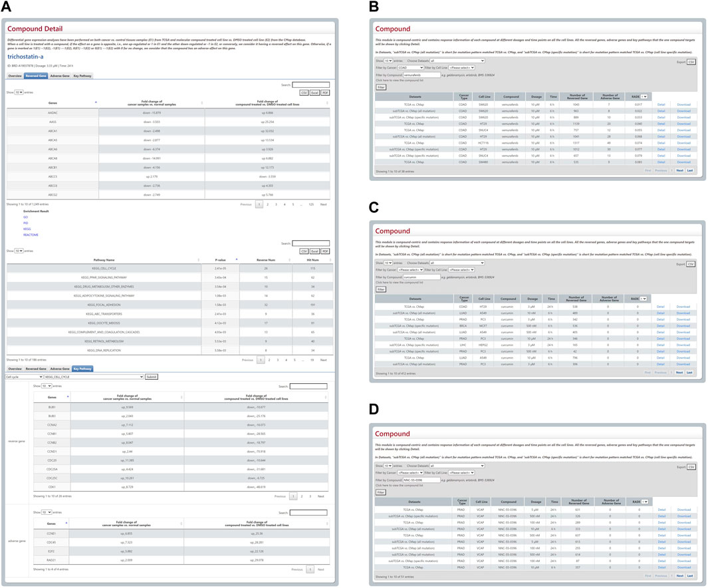Click sort icon beside Pathway Name header
708x588 pixels.
pyautogui.click(x=199, y=260)
